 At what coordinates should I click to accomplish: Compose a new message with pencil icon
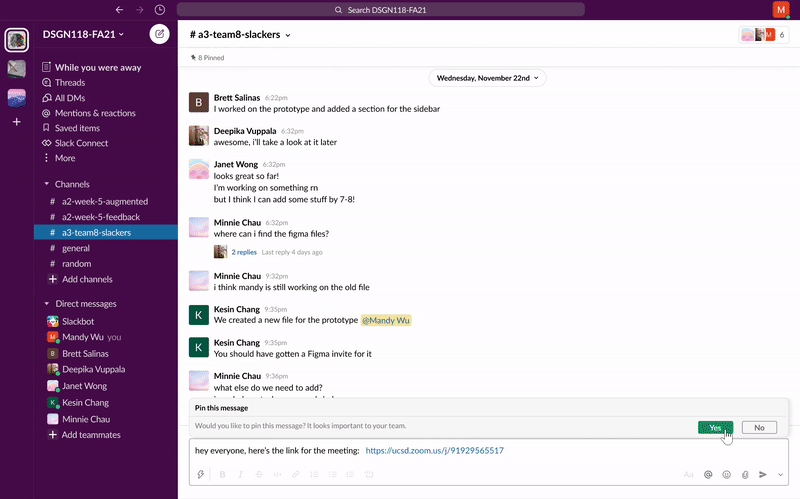click(x=160, y=34)
